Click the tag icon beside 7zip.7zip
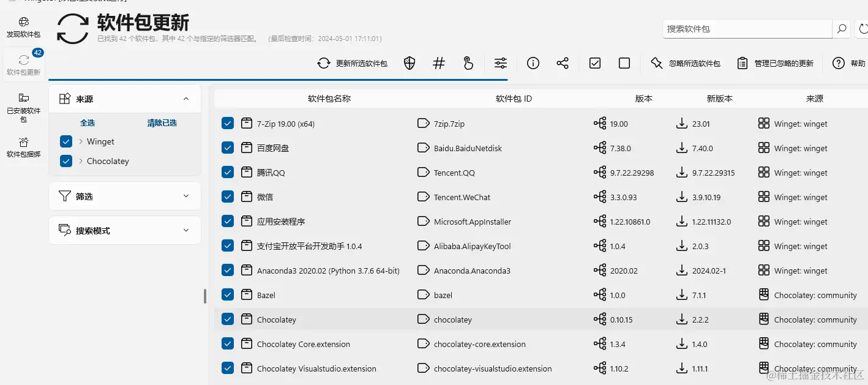Screen dimensions: 868x385 423,124
